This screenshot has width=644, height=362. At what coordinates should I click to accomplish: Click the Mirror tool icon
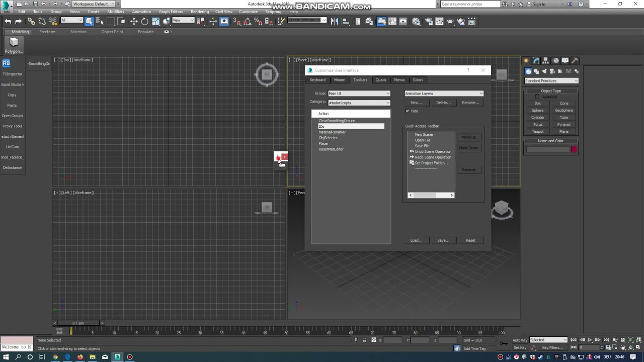(335, 21)
